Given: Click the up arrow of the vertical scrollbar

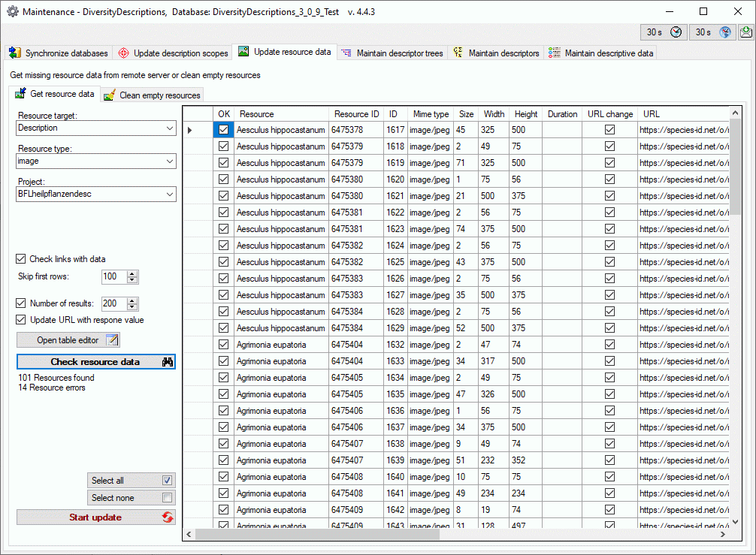Looking at the screenshot, I should click(735, 113).
